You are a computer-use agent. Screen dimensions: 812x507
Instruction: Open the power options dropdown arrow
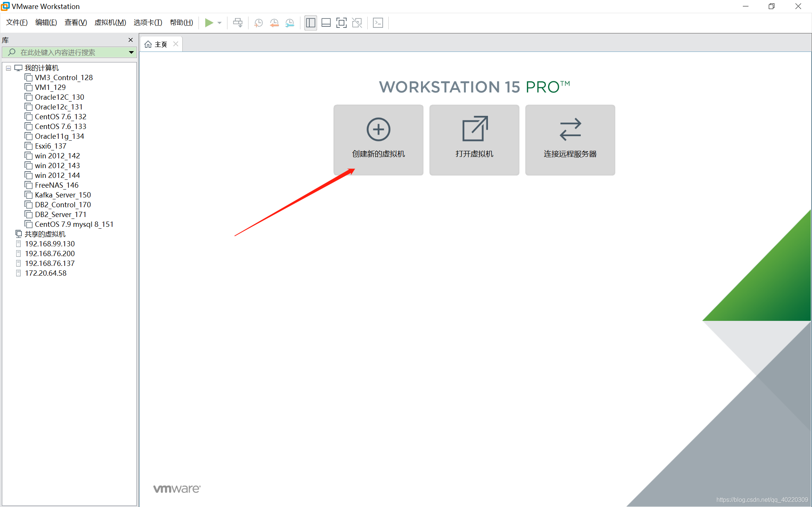pos(220,23)
